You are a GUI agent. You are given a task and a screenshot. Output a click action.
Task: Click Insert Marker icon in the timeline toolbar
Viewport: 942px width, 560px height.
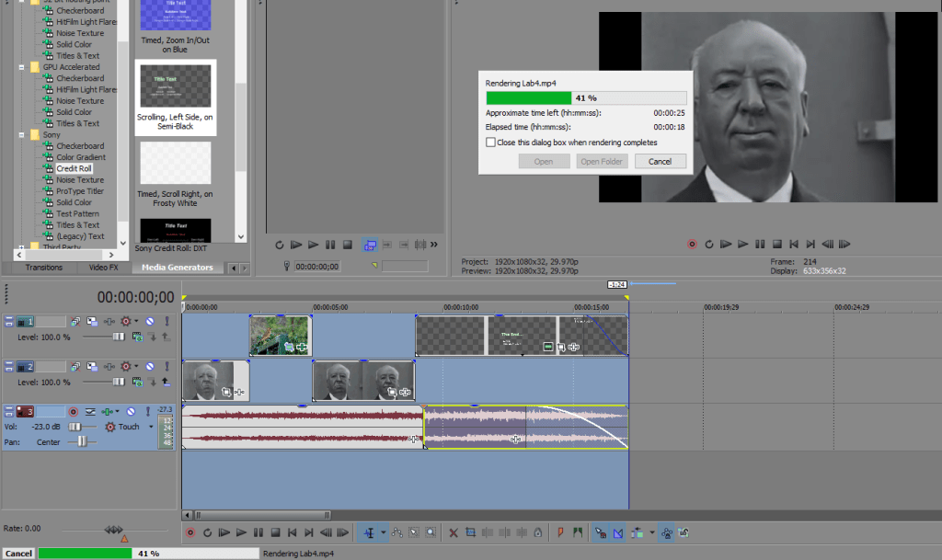pos(560,531)
